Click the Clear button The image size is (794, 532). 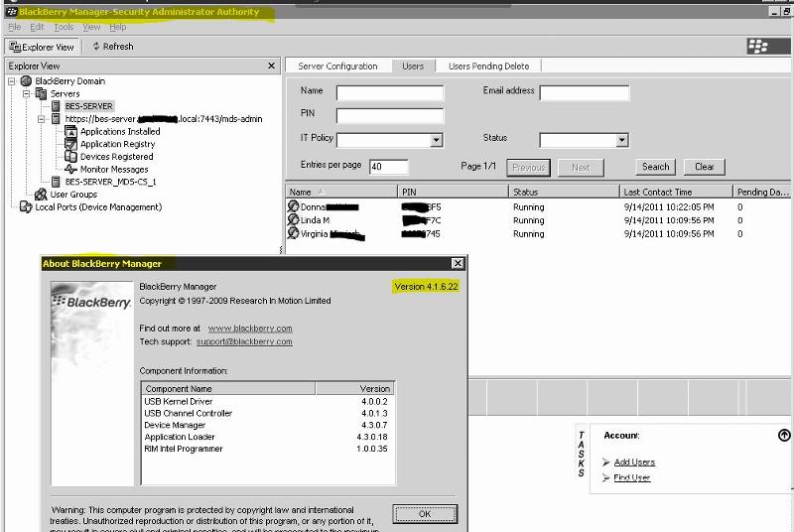point(705,167)
